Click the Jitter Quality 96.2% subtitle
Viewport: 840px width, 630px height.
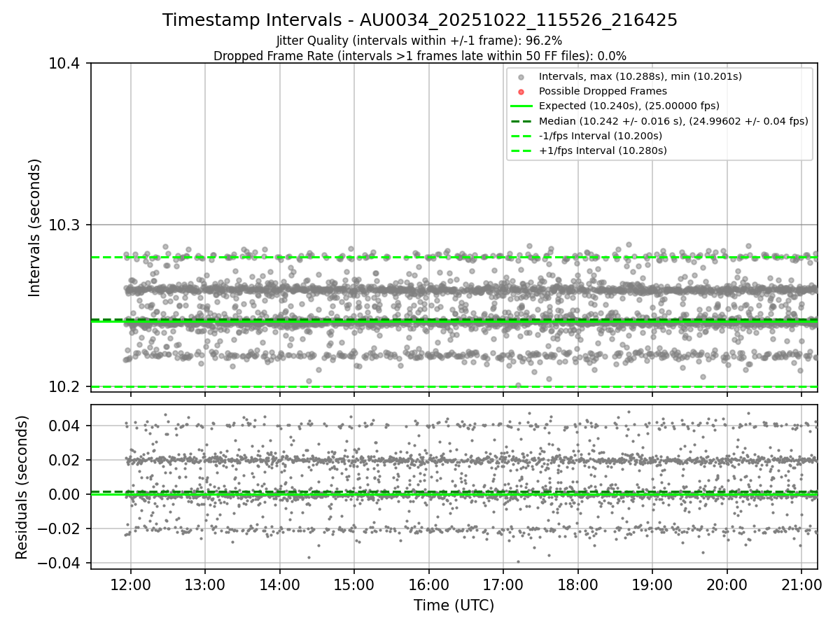point(419,41)
